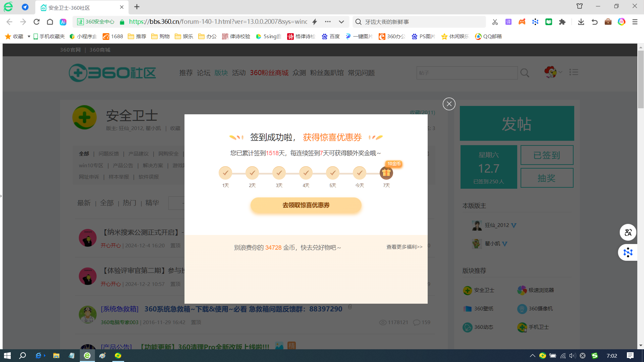The image size is (644, 362).
Task: Click the address bar URL field
Action: (x=218, y=22)
